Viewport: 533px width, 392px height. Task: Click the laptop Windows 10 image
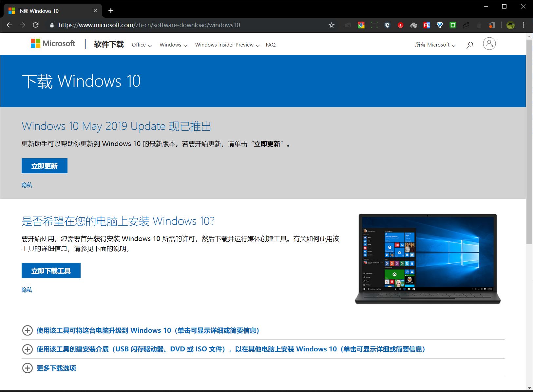coord(428,259)
